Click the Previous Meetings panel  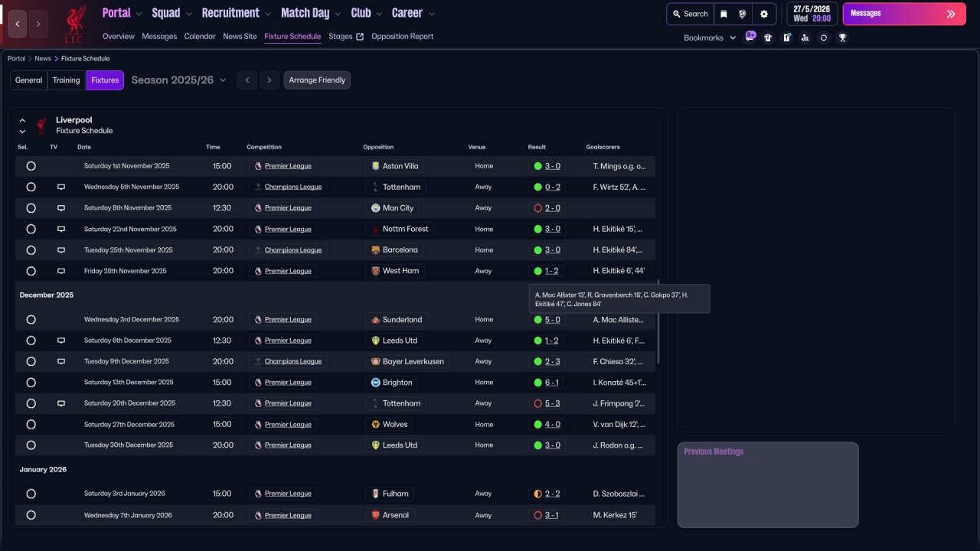(768, 484)
